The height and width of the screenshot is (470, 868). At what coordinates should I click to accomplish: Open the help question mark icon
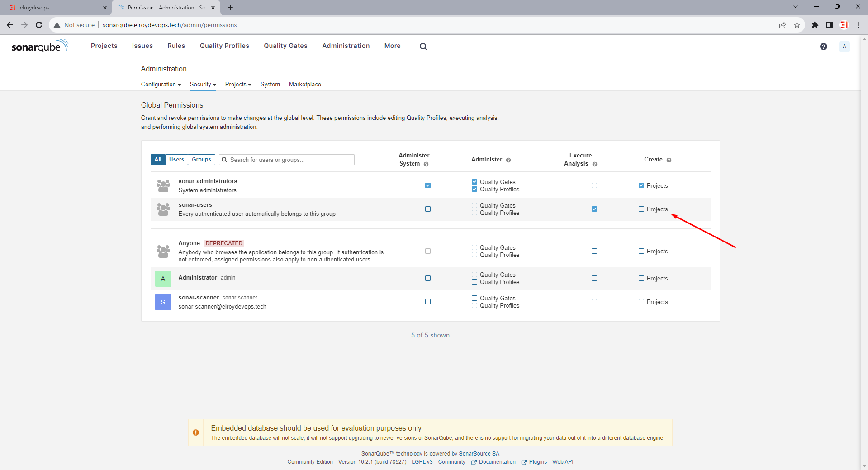pyautogui.click(x=823, y=47)
